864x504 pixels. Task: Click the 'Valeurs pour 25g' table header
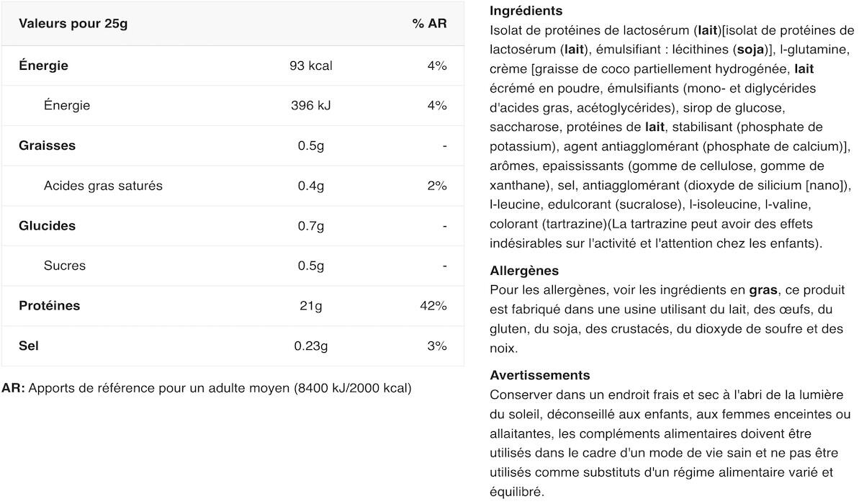73,24
